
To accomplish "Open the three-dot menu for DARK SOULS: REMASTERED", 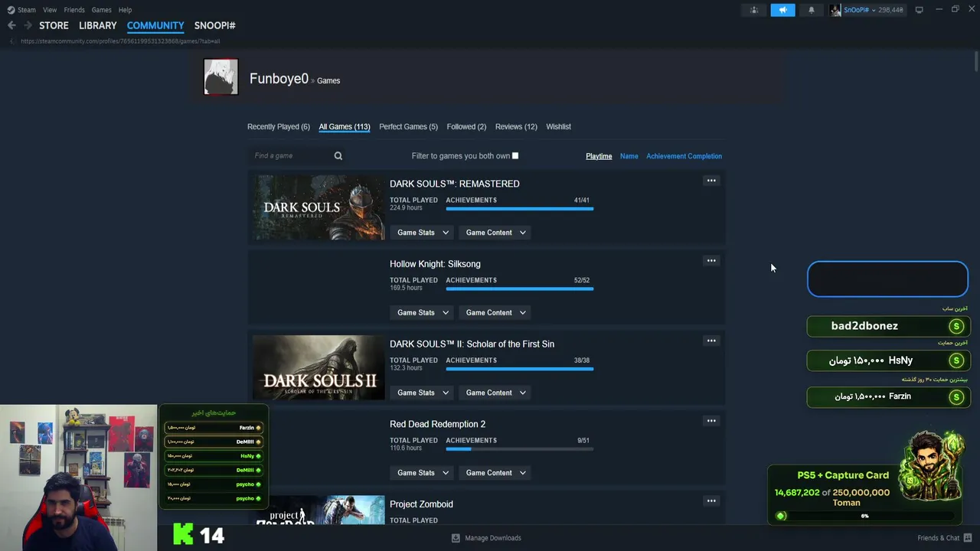I will click(711, 181).
